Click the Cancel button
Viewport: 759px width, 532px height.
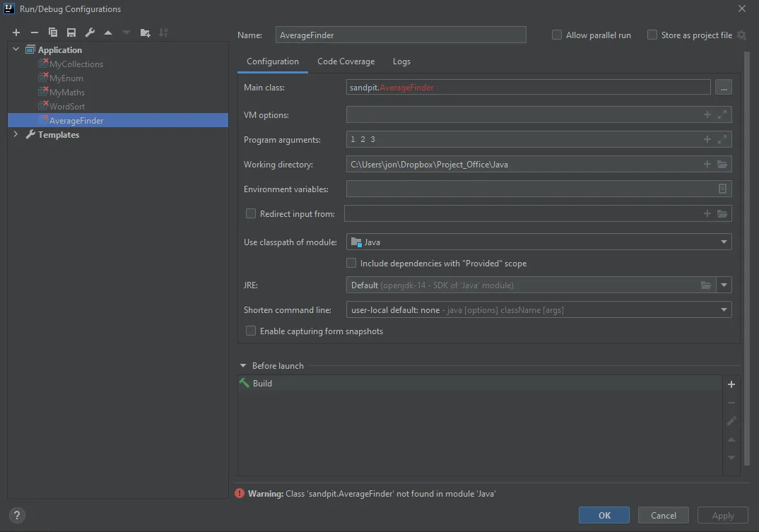(x=663, y=515)
